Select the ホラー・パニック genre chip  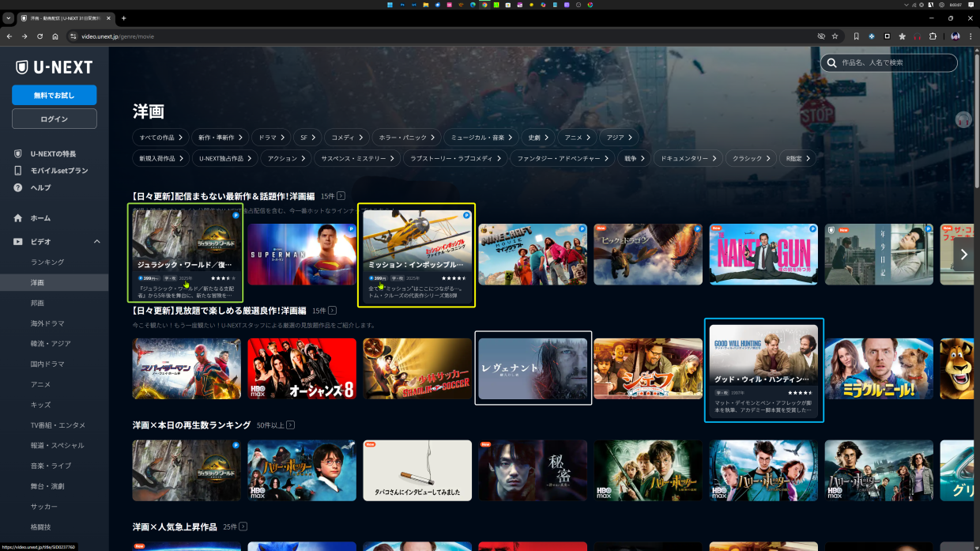(405, 137)
